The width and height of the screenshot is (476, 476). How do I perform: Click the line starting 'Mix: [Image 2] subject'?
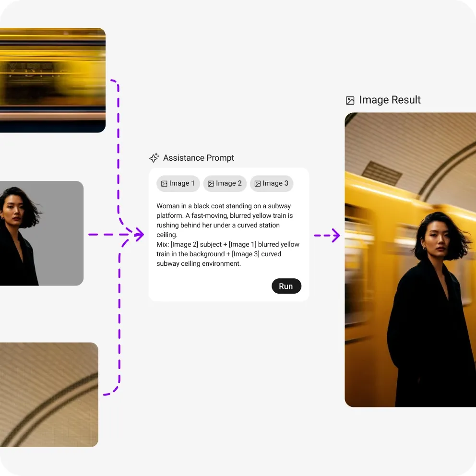tap(228, 244)
